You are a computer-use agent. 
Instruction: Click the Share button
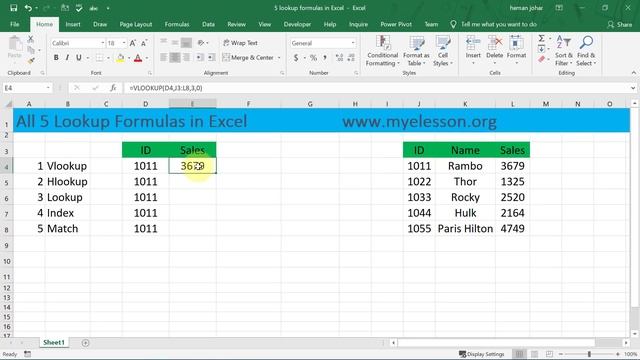(620, 24)
